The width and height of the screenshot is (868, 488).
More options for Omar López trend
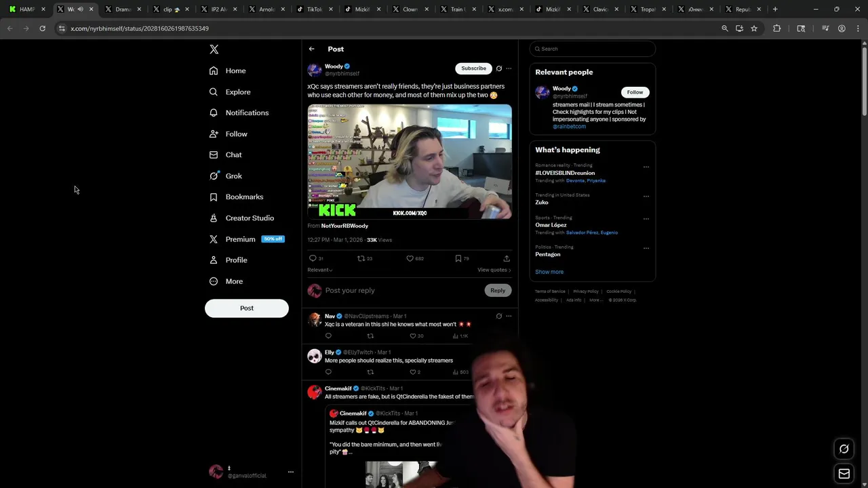(x=646, y=219)
